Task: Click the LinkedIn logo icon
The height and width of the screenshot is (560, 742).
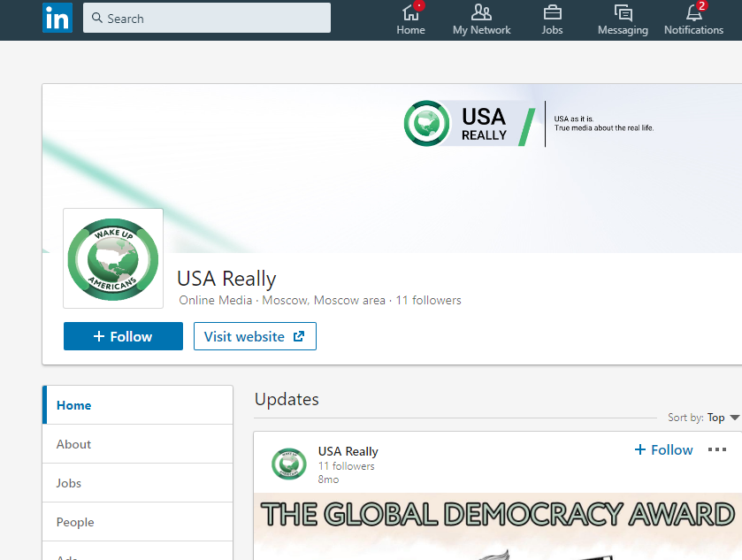Action: 57,19
